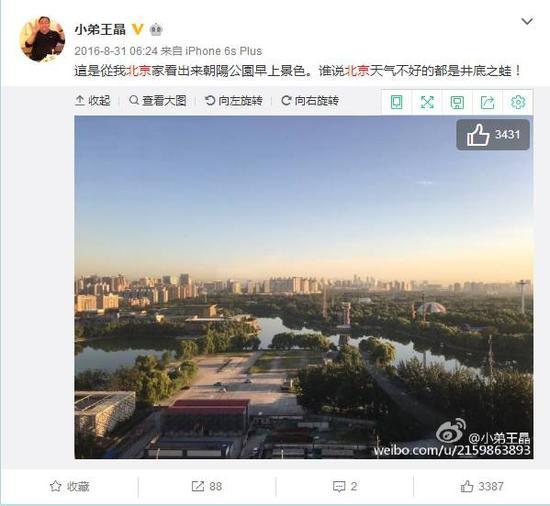Favorite the post with 收藏 star
Viewport: 550px width, 506px height.
tap(69, 486)
